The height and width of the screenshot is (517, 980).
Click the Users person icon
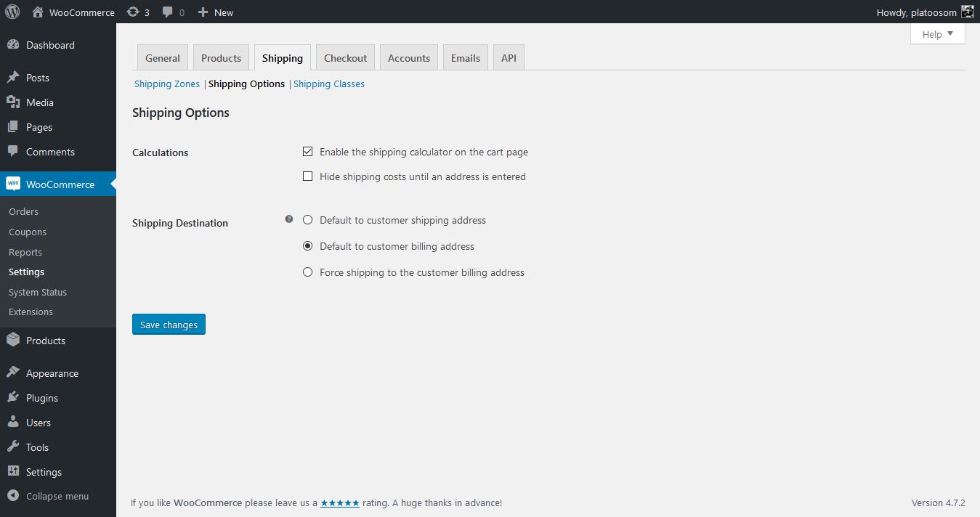click(13, 423)
